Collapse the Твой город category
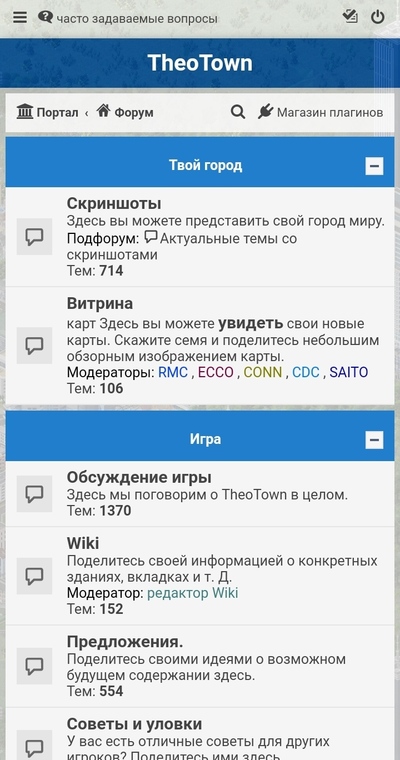 pyautogui.click(x=374, y=166)
